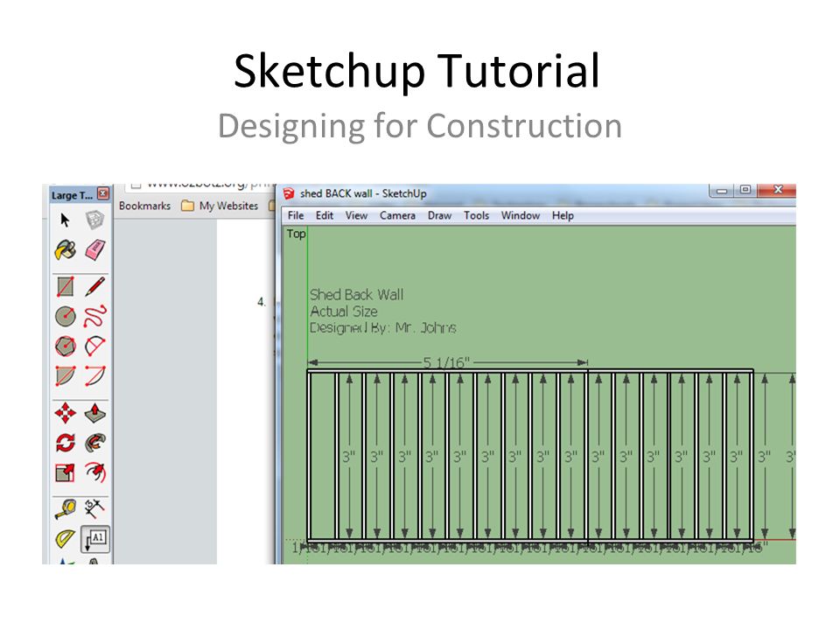Select the Move tool
840x630 pixels.
66,413
